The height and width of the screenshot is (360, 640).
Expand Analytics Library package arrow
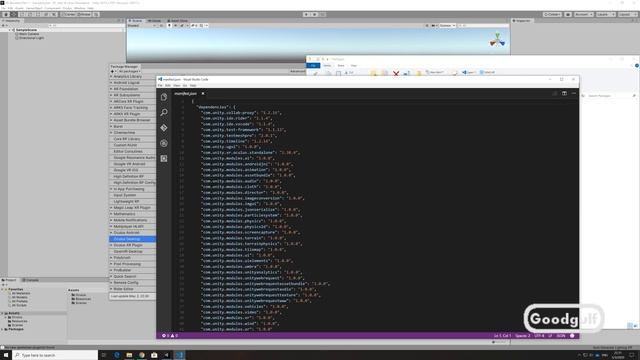point(111,76)
